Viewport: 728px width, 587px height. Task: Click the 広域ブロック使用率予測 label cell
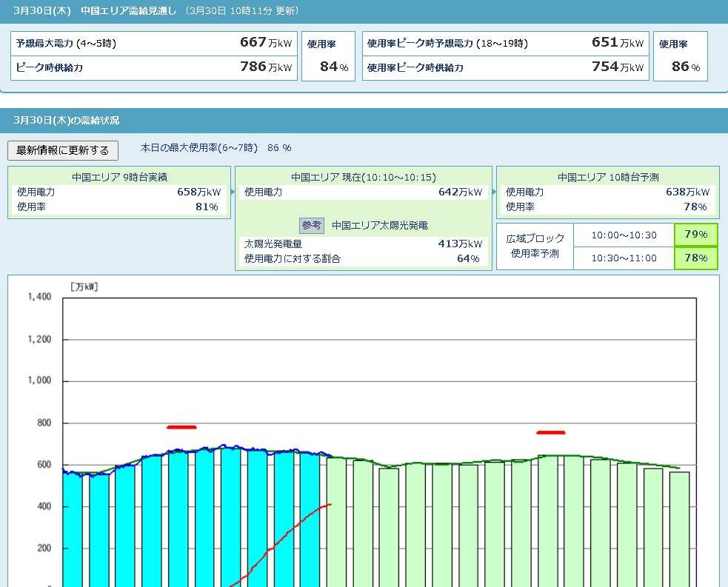click(535, 246)
